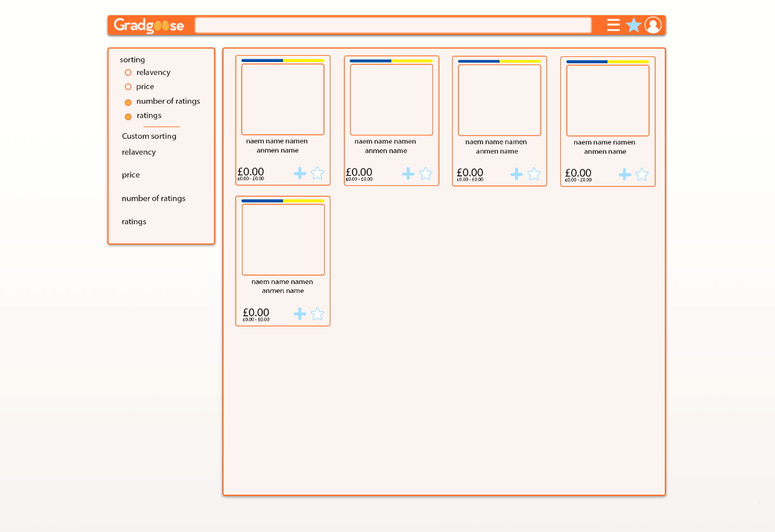Add first product in top row with plus
This screenshot has width=775, height=532.
click(300, 173)
